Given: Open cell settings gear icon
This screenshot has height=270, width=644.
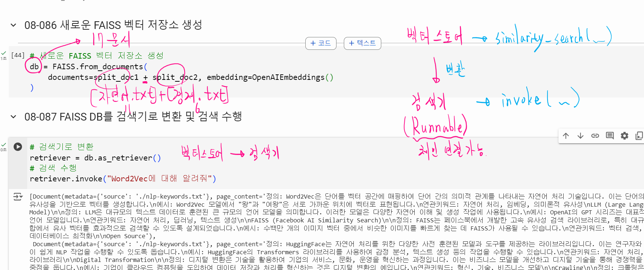Looking at the screenshot, I should [625, 136].
